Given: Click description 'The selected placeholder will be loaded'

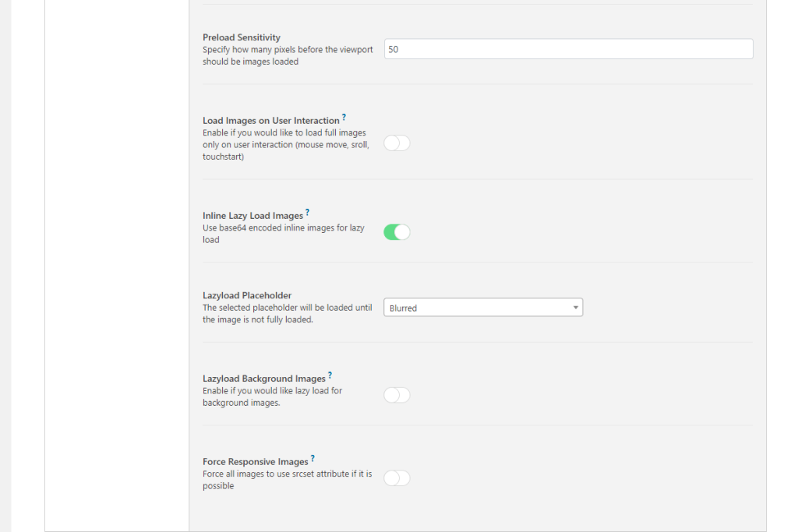Looking at the screenshot, I should pos(287,313).
